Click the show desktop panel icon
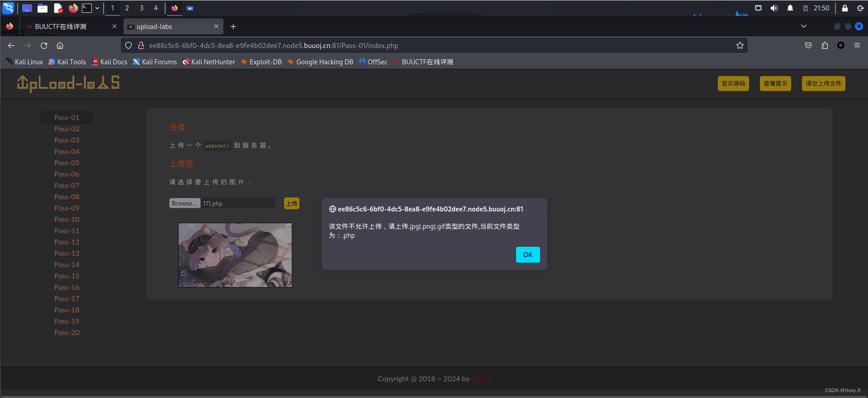 [27, 8]
